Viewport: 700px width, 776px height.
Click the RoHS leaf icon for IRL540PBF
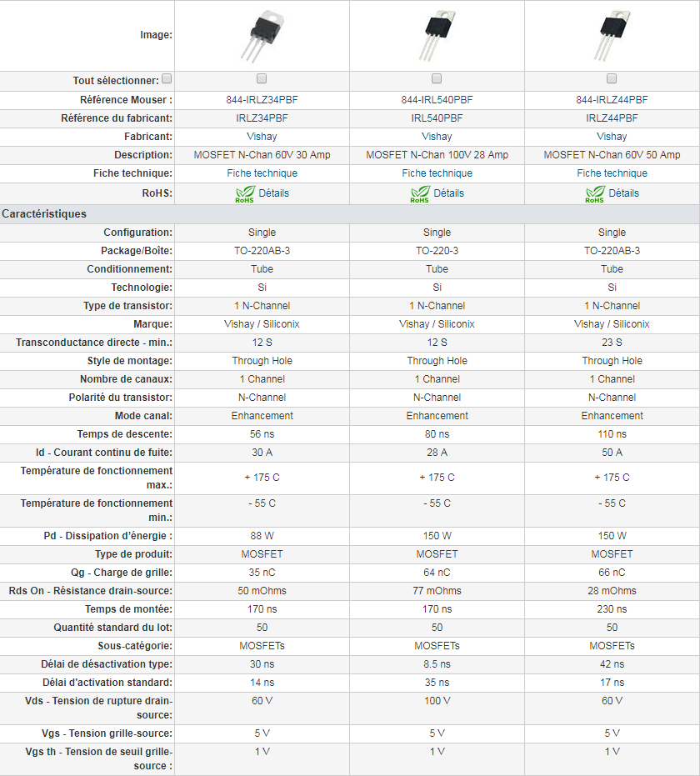click(419, 194)
